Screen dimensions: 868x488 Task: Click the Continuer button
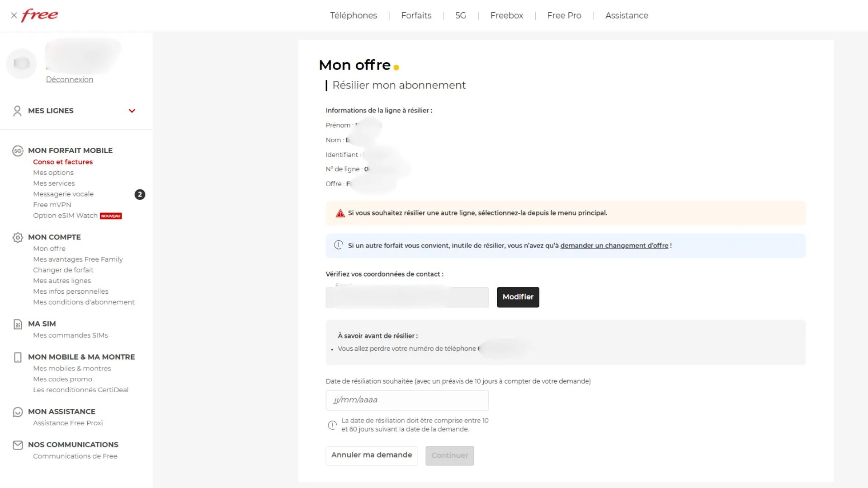click(450, 455)
